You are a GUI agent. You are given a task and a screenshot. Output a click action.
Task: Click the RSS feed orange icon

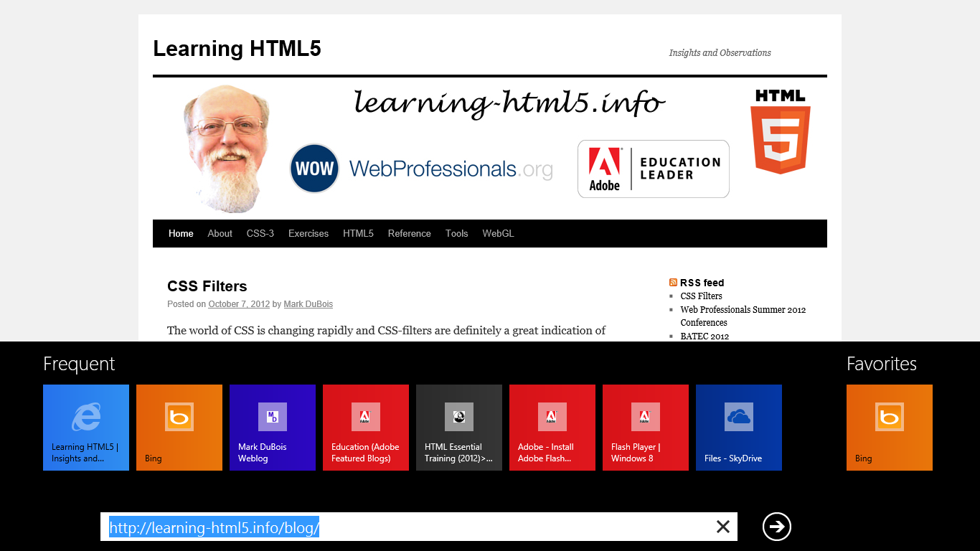pos(673,283)
